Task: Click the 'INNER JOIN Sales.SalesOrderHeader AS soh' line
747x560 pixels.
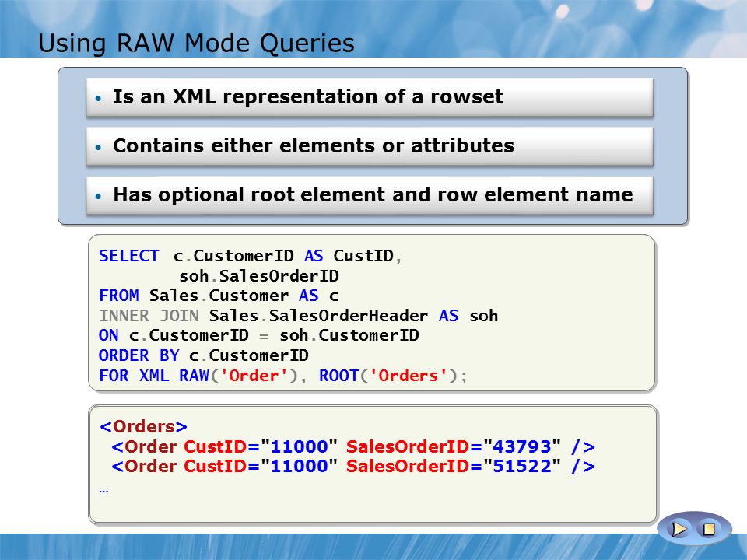Action: (298, 316)
